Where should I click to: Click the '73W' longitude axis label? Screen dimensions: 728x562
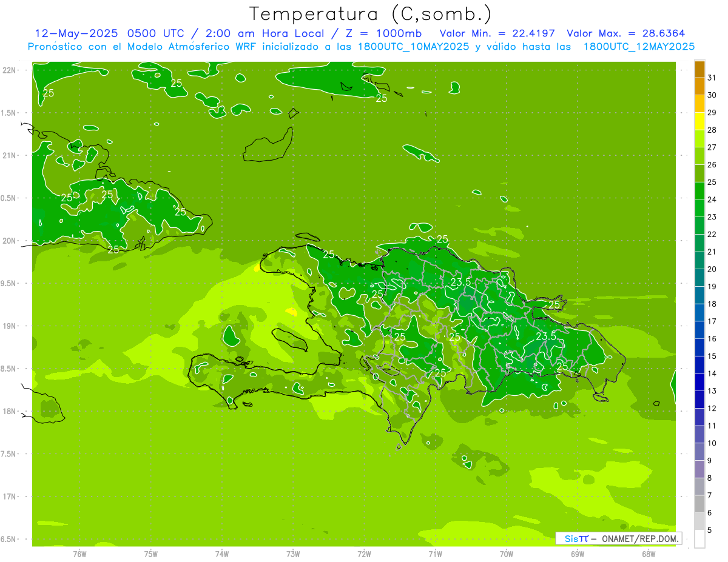pos(293,554)
